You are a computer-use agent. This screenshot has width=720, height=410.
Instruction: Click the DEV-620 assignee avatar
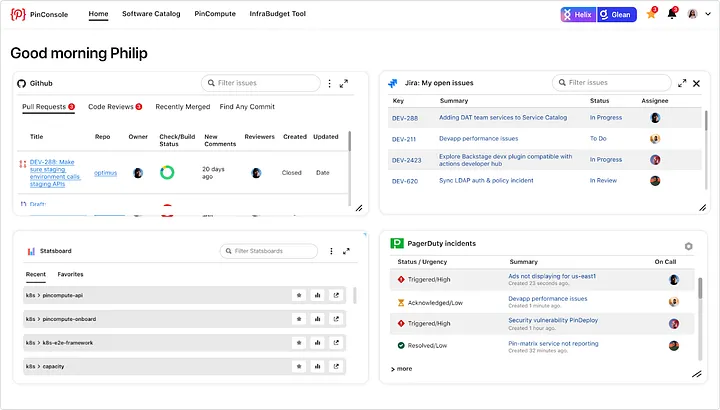click(x=655, y=181)
